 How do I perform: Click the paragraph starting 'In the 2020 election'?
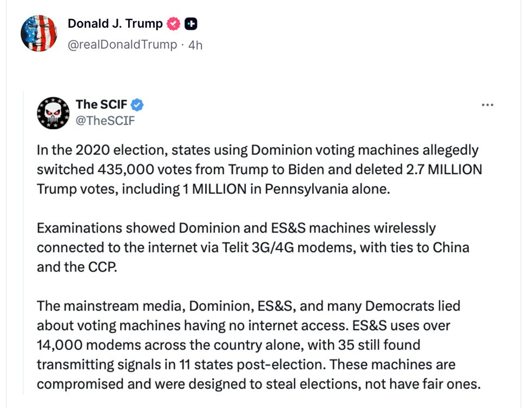pyautogui.click(x=258, y=170)
